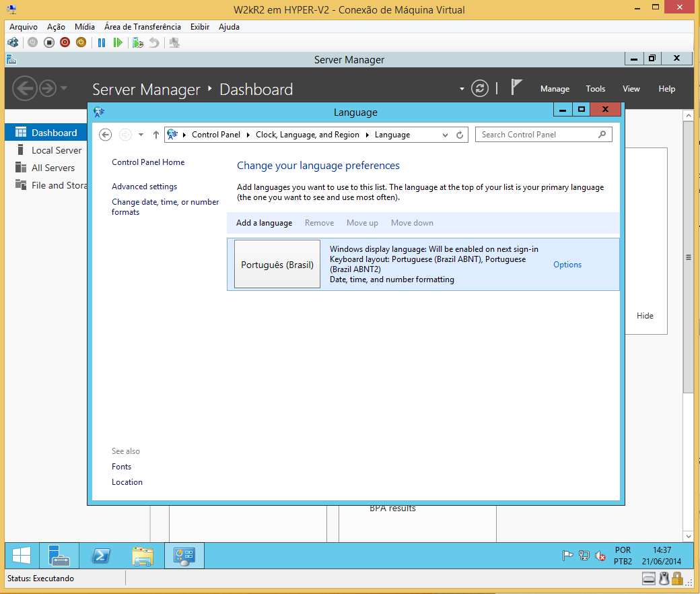This screenshot has width=700, height=594.
Task: Click the Ctrl+Alt+Delete toolbar icon
Action: (x=13, y=42)
